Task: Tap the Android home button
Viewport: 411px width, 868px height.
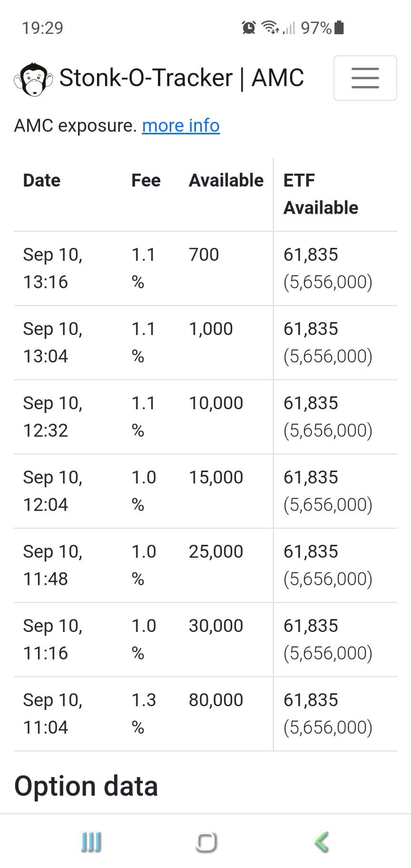Action: pos(206,842)
